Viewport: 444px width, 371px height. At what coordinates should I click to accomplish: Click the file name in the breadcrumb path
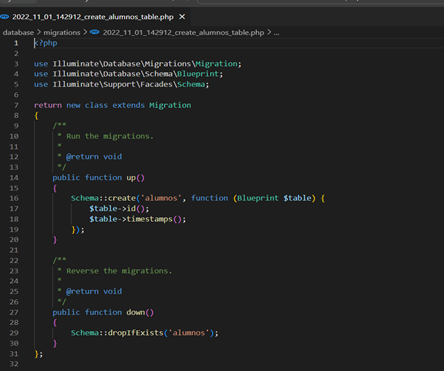183,32
